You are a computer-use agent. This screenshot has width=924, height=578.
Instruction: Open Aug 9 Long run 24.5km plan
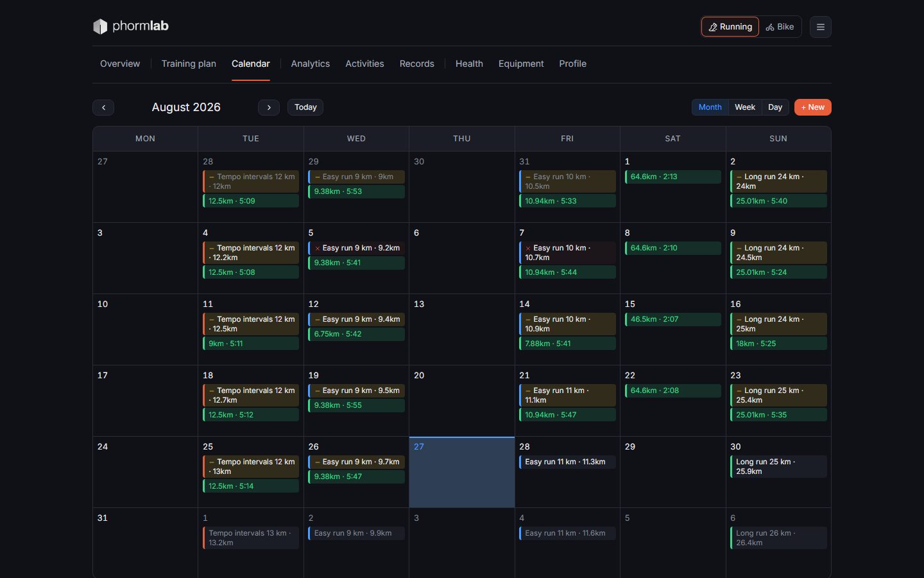[x=778, y=253]
